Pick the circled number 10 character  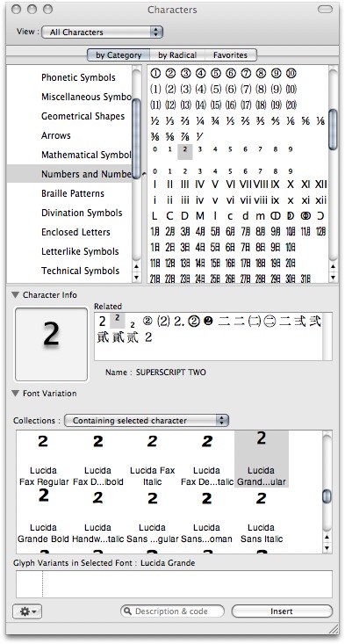291,74
